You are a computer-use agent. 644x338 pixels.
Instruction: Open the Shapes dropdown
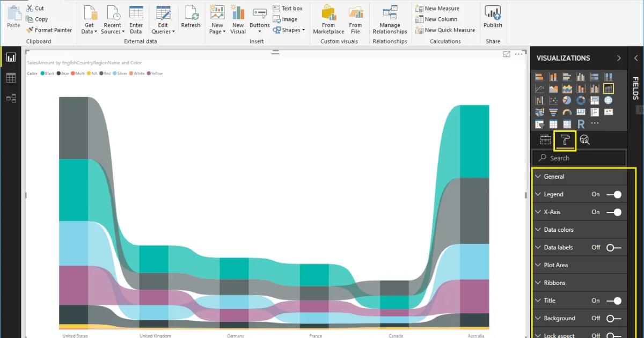click(x=289, y=30)
